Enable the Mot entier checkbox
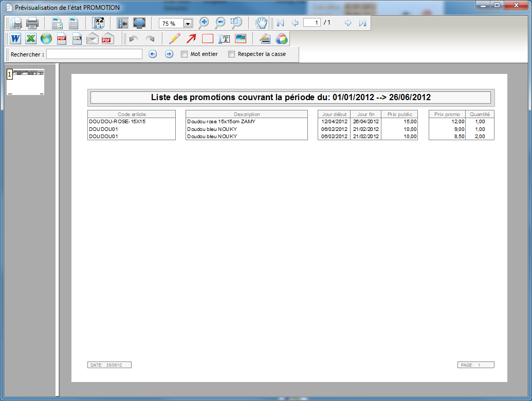 (185, 54)
